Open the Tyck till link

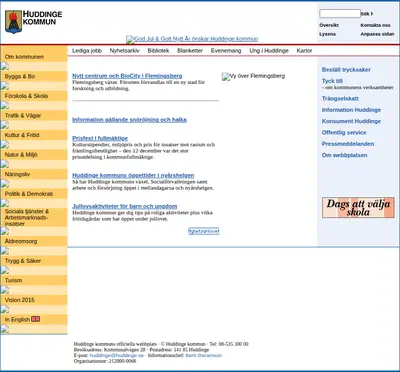click(x=332, y=81)
